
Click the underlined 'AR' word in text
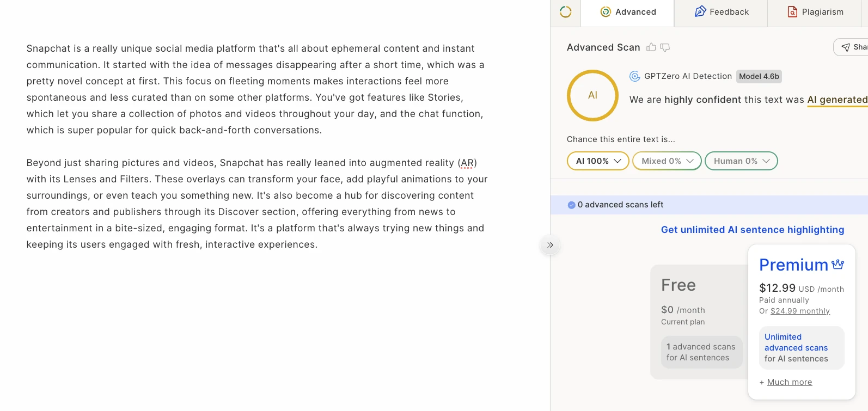pyautogui.click(x=467, y=163)
